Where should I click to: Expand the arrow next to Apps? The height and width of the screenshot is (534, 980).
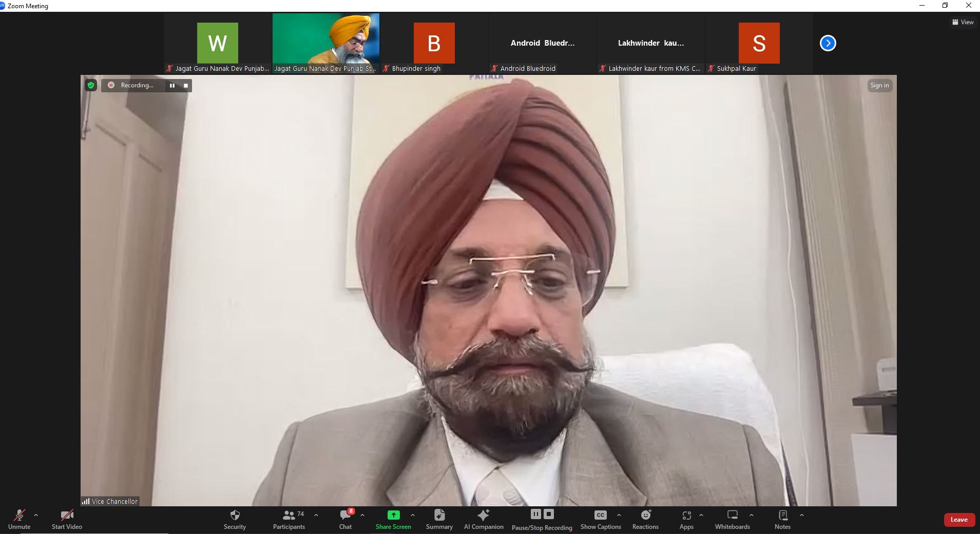coord(701,515)
